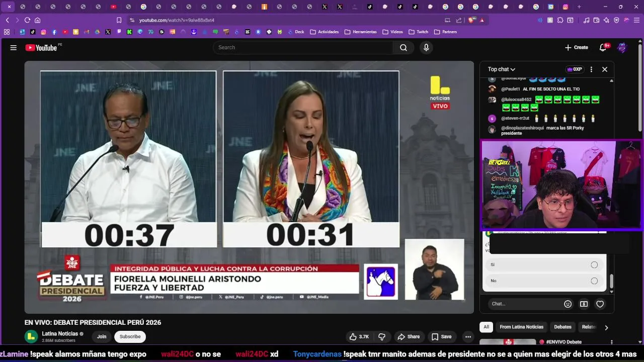The width and height of the screenshot is (644, 362).
Task: Open chat options three-dot menu
Action: pyautogui.click(x=591, y=69)
